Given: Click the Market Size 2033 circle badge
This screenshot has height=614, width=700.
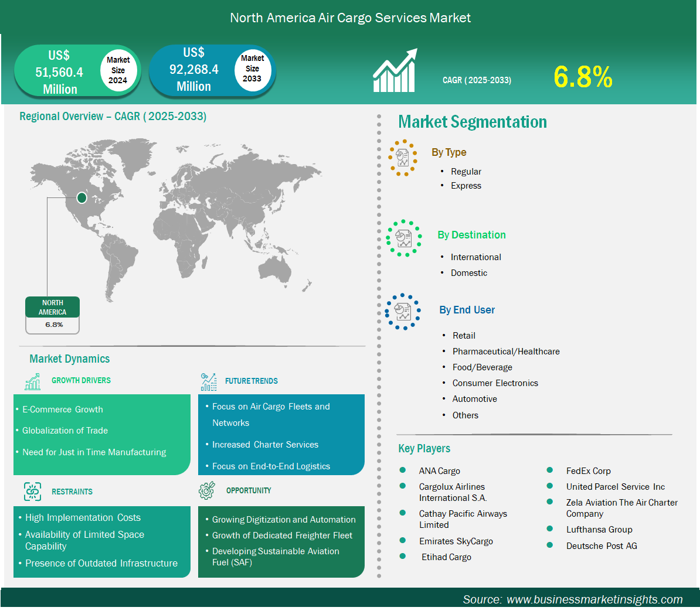Looking at the screenshot, I should click(252, 69).
